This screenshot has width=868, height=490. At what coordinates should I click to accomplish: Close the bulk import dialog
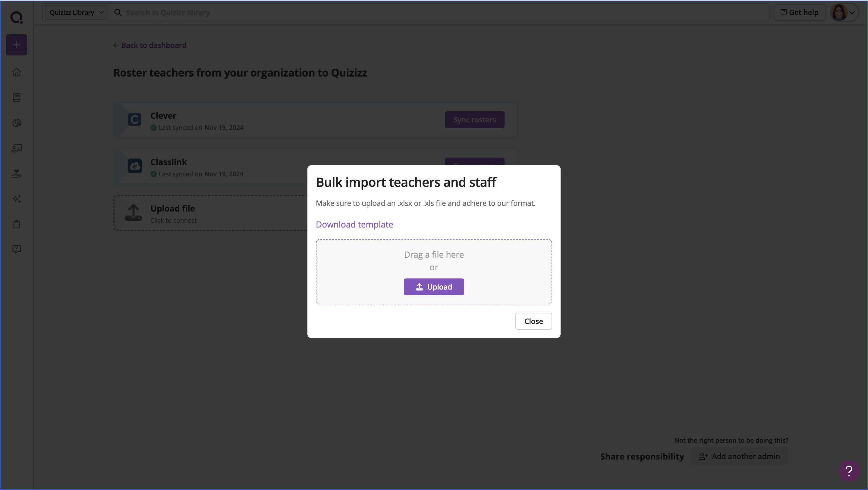(533, 321)
